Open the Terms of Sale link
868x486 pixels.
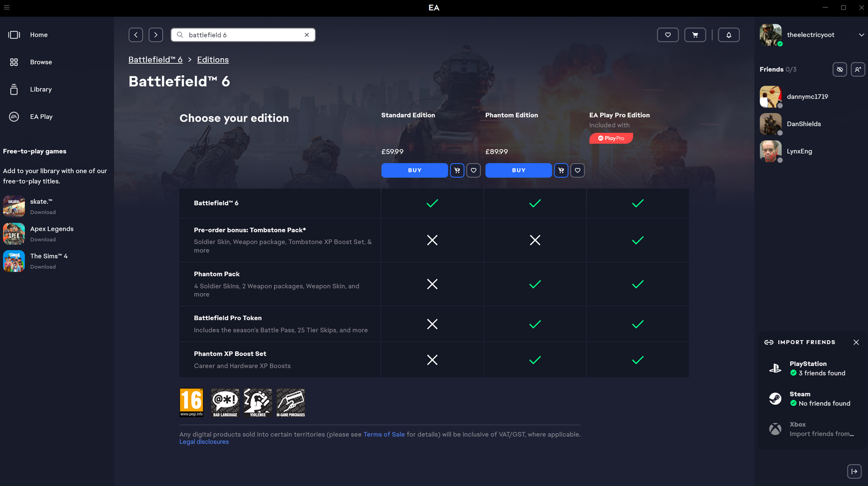[x=384, y=435]
